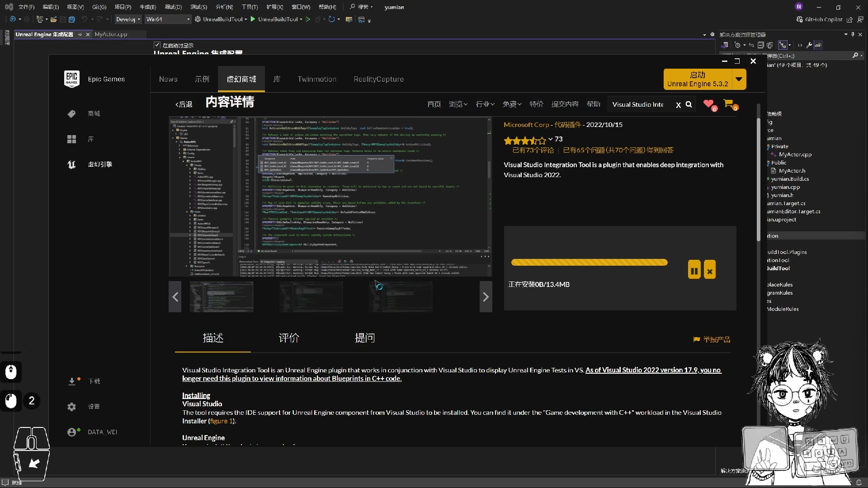868x488 pixels.
Task: Click collapse all icon in Solution Explorer
Action: pyautogui.click(x=761, y=45)
